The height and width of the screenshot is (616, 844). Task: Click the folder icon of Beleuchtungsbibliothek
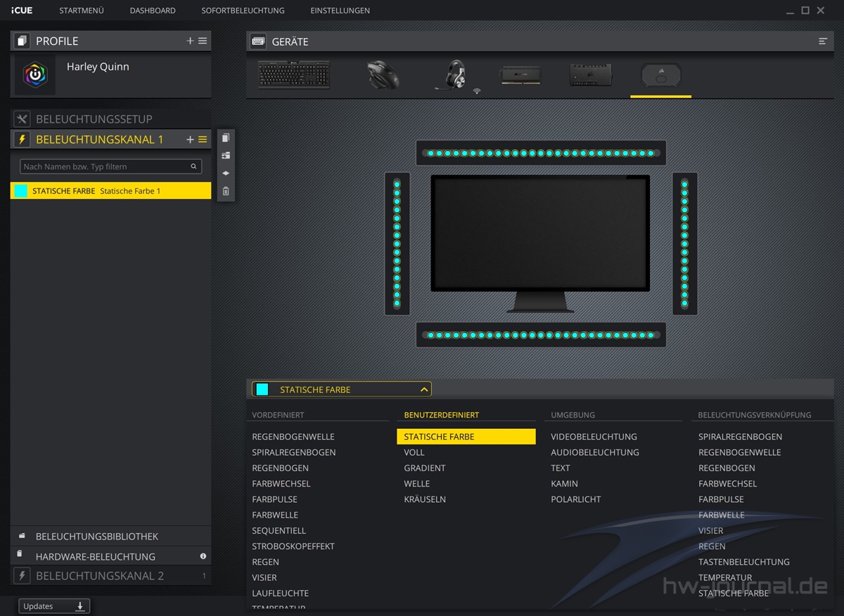pos(22,536)
